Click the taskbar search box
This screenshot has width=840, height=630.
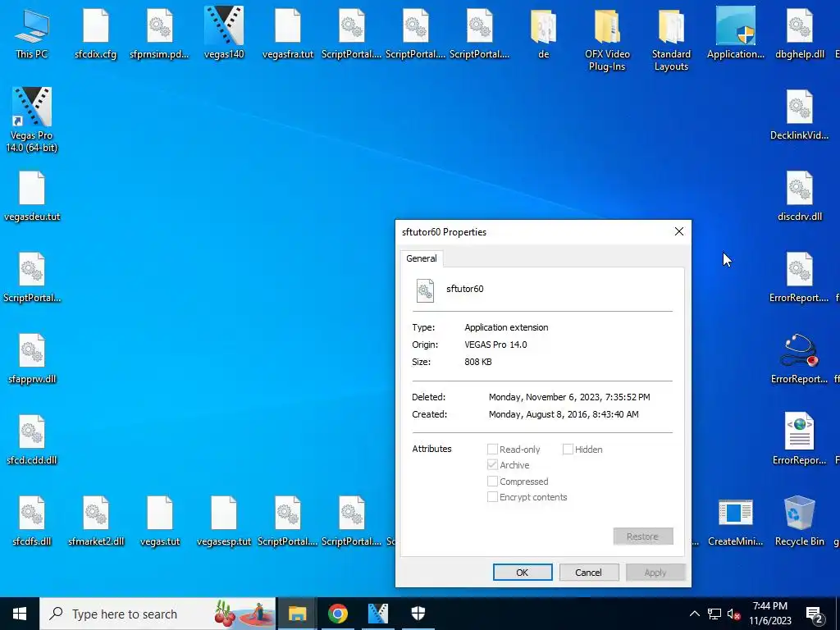[157, 614]
